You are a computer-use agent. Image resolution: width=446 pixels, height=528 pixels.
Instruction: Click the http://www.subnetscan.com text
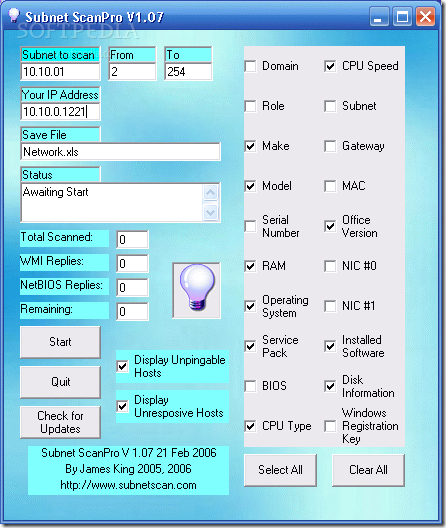point(128,485)
